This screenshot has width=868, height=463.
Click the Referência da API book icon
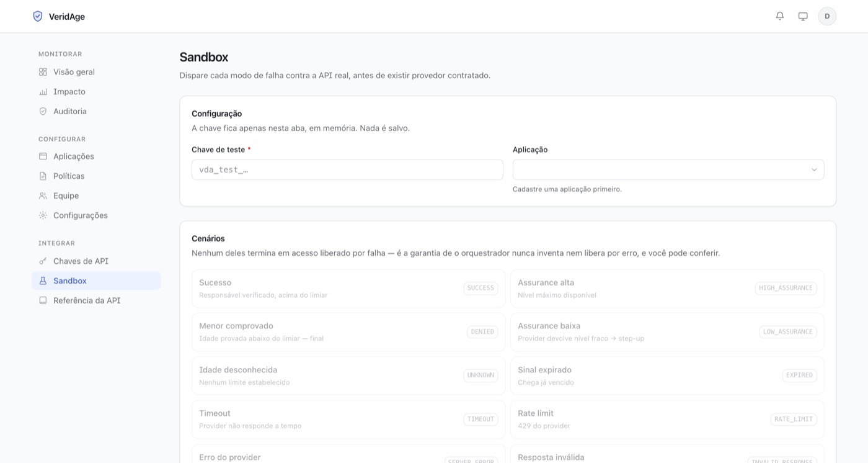point(43,301)
